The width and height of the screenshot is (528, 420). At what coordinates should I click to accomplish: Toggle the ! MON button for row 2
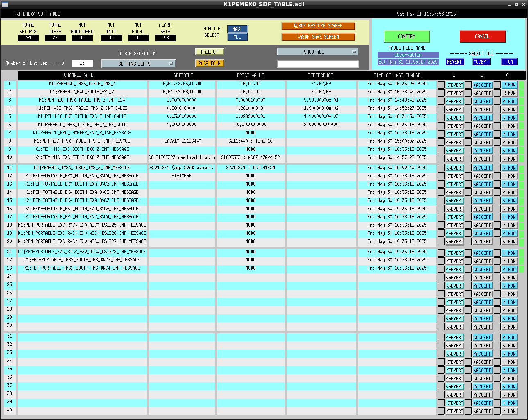pos(510,93)
